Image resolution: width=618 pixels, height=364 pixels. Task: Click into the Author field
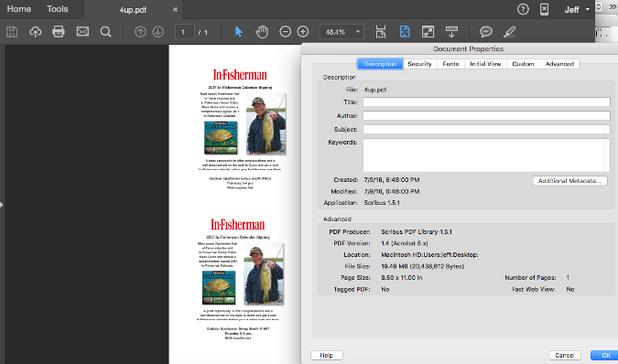click(x=486, y=115)
